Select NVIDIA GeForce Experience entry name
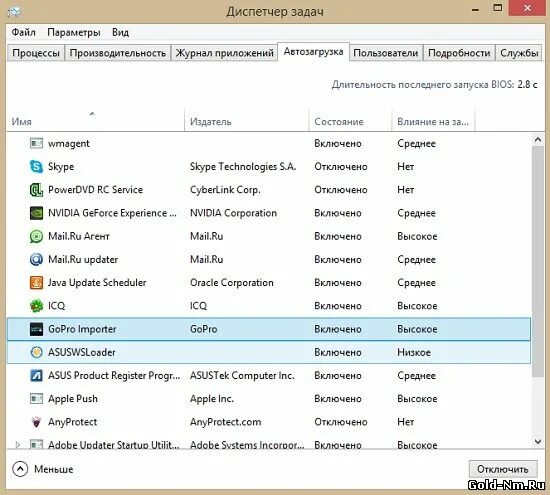 tap(112, 213)
